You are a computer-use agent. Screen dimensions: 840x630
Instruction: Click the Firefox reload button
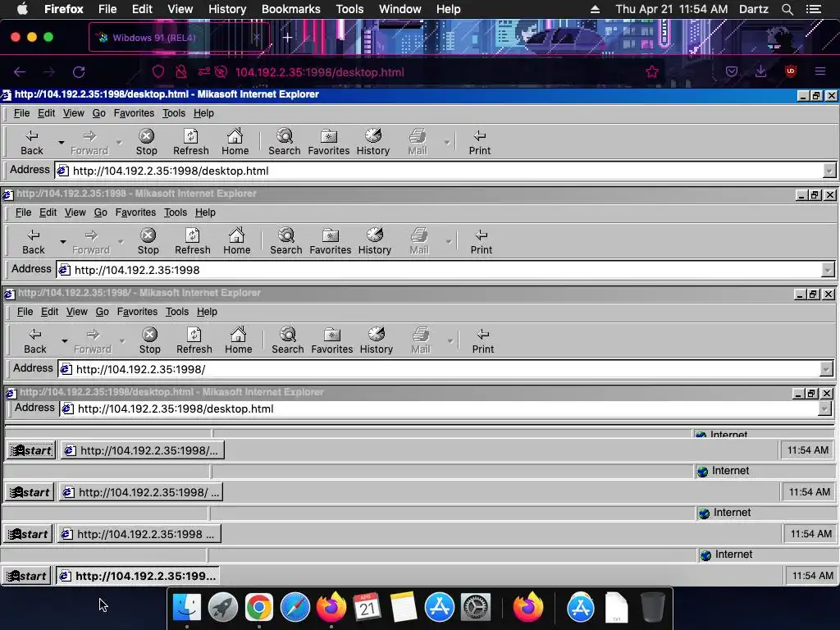(x=79, y=72)
